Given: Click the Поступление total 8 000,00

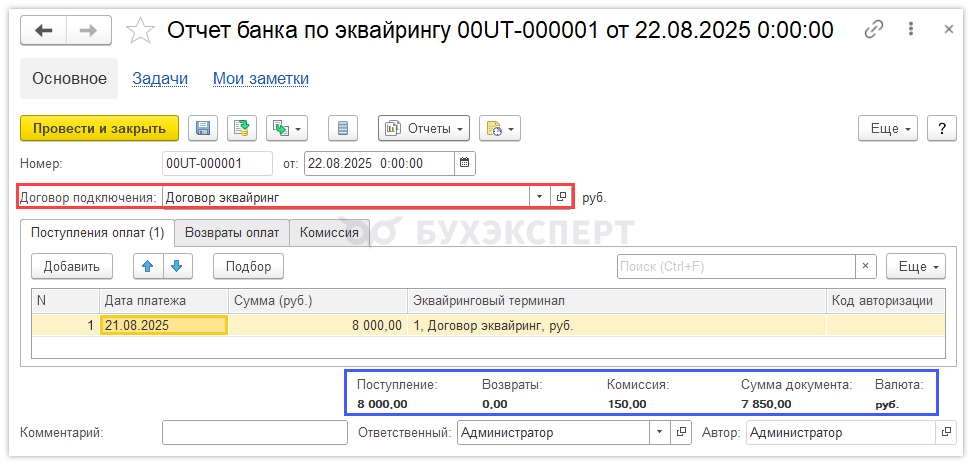Looking at the screenshot, I should (x=382, y=405).
